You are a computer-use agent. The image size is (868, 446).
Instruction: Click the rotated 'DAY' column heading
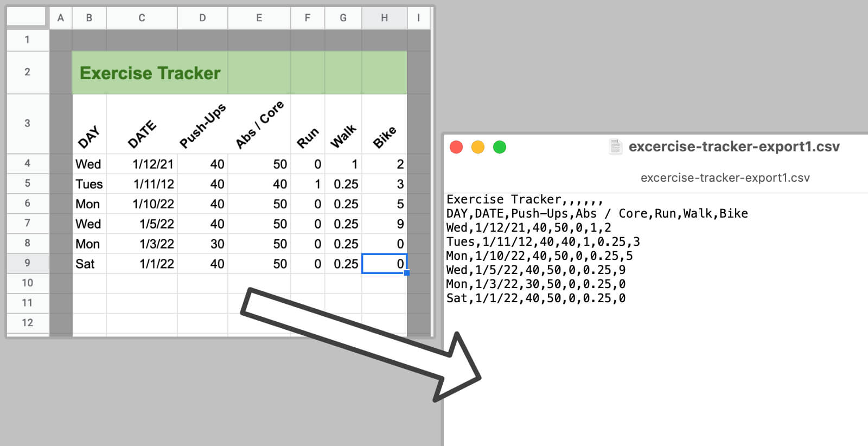(89, 137)
